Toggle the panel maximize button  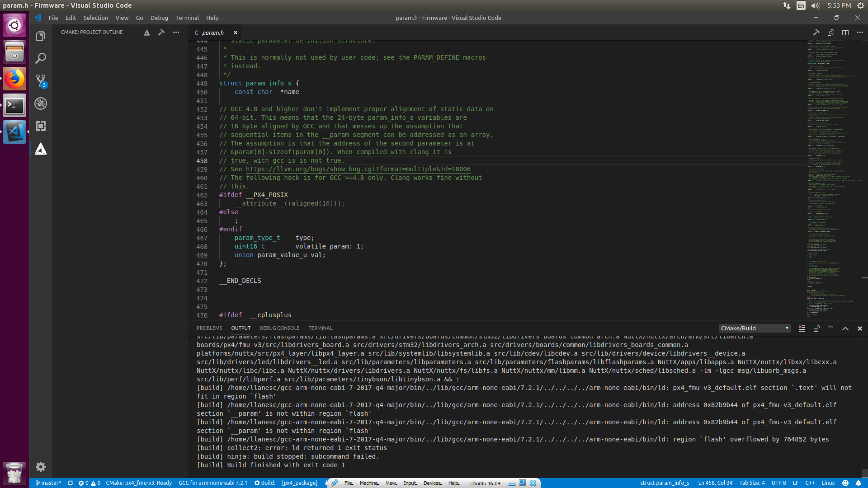[845, 328]
